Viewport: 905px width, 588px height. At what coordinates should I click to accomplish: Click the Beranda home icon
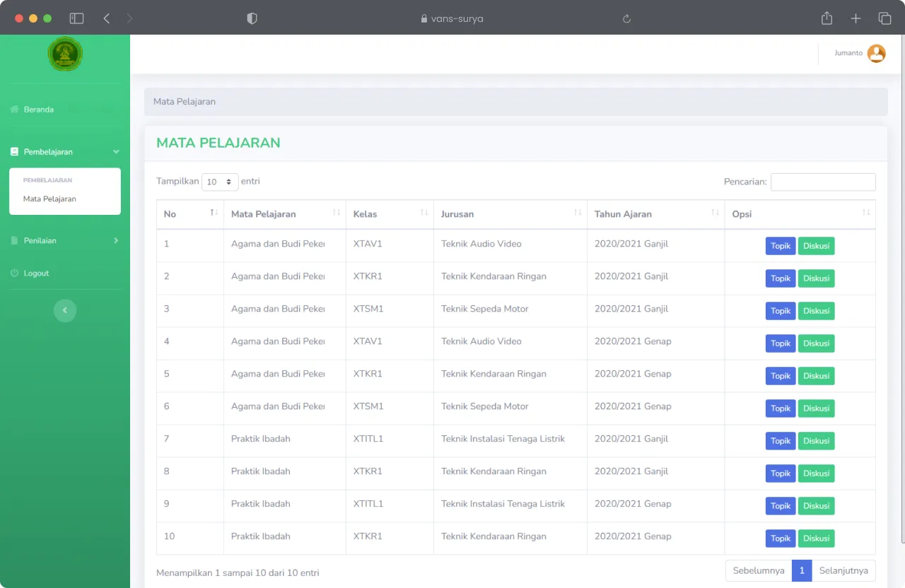14,110
